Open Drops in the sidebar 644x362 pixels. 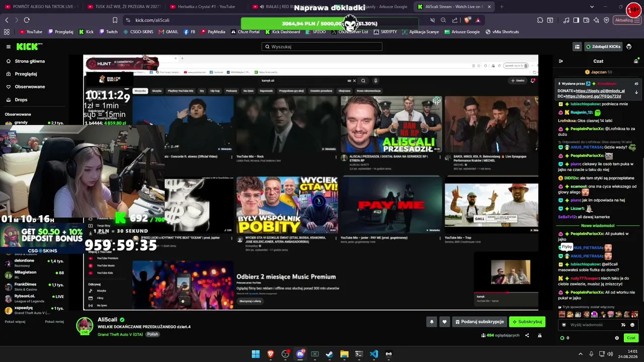[21, 100]
